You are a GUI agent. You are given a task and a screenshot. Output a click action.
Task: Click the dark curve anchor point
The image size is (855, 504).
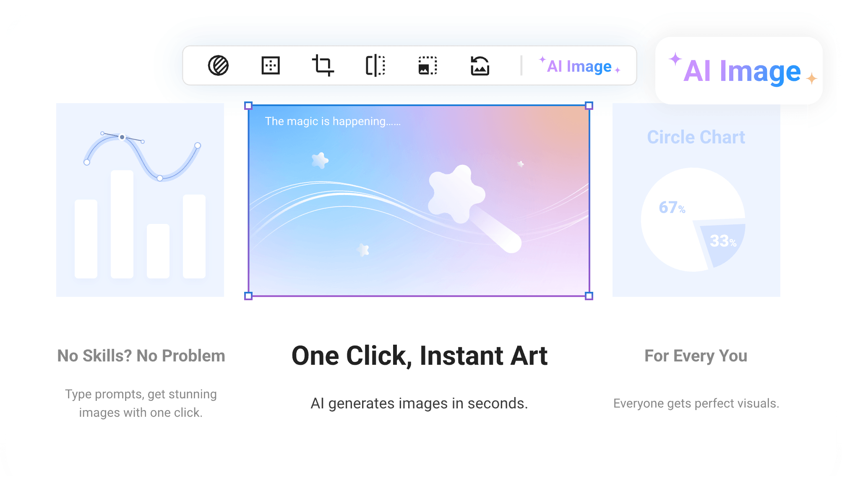tap(122, 137)
